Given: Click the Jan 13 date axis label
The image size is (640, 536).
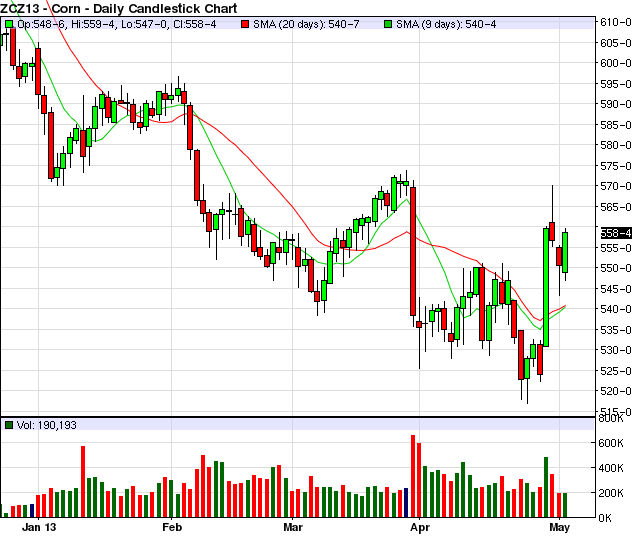Looking at the screenshot, I should [39, 527].
